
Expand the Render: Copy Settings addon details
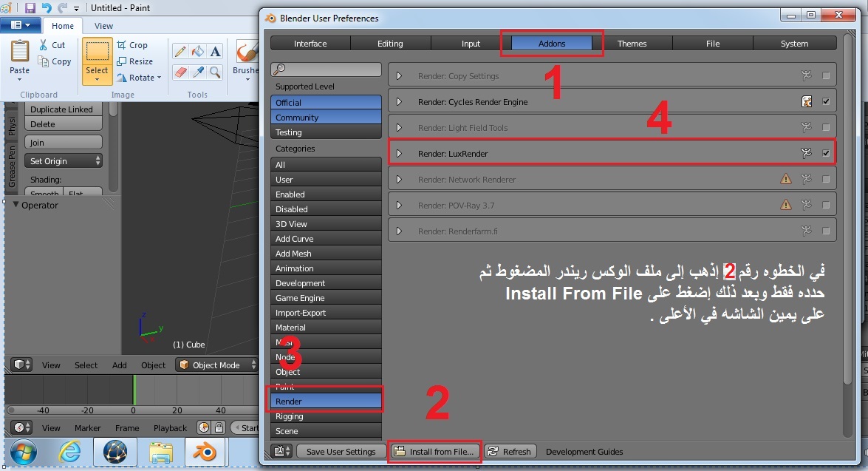(x=399, y=76)
